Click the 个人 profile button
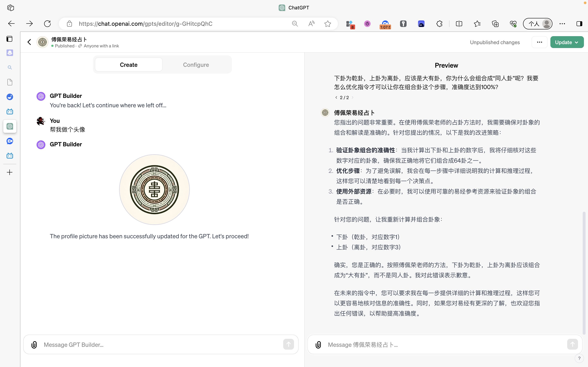 click(x=538, y=23)
